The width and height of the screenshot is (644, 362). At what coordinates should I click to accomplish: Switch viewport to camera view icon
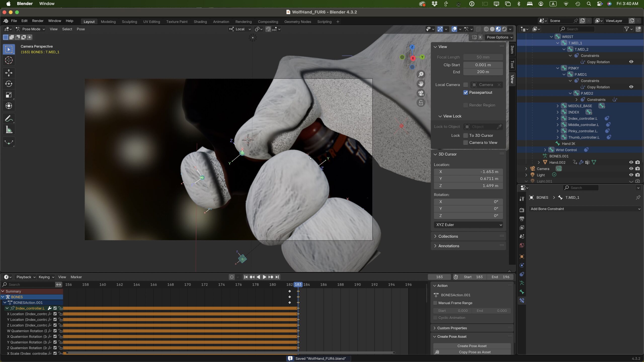[421, 93]
